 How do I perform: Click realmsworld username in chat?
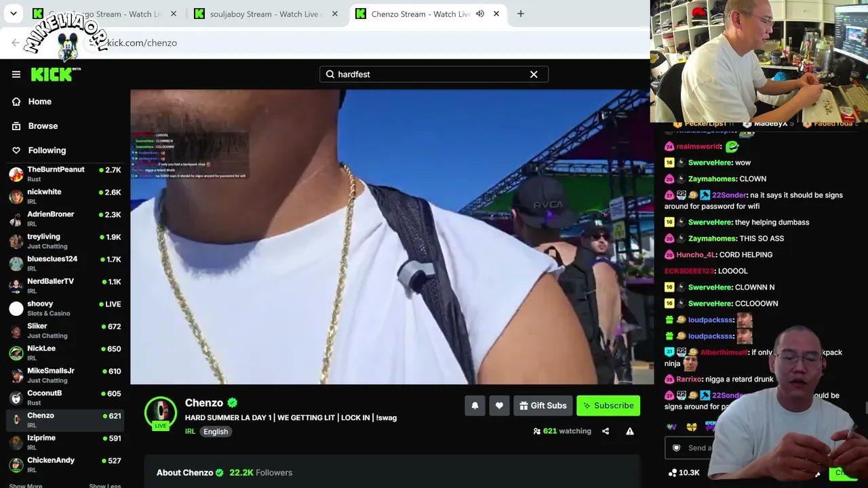698,146
